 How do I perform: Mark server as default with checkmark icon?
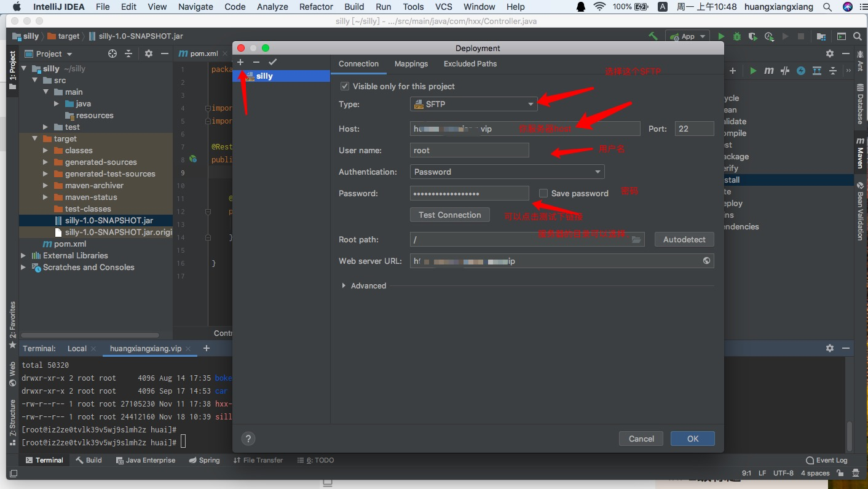click(273, 62)
